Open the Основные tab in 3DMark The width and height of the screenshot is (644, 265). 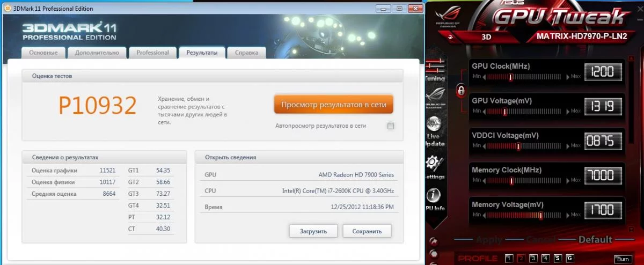click(x=43, y=53)
